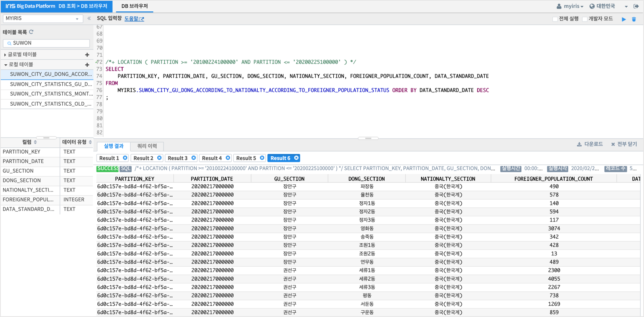
Task: Close Result 6 tab with its x icon
Action: coord(296,158)
